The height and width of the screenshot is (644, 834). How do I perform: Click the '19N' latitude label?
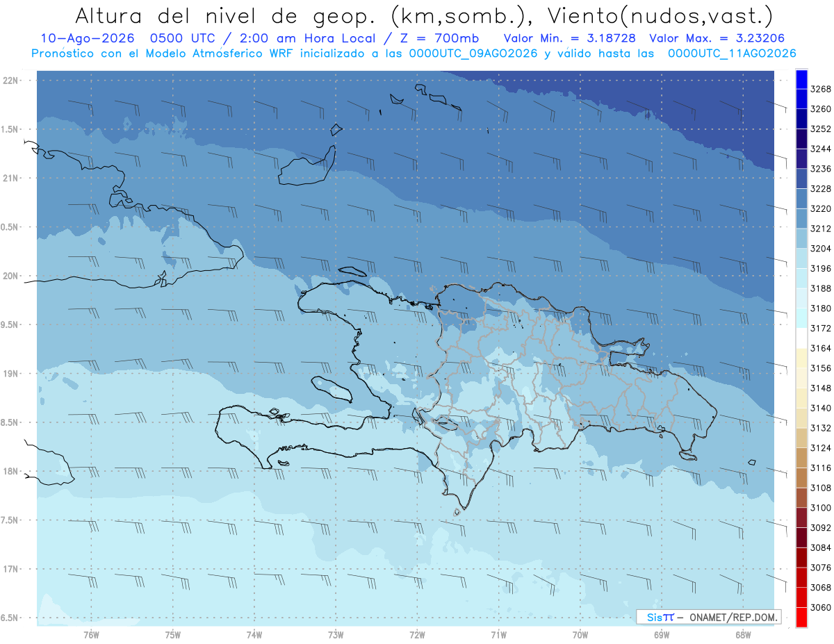point(11,374)
